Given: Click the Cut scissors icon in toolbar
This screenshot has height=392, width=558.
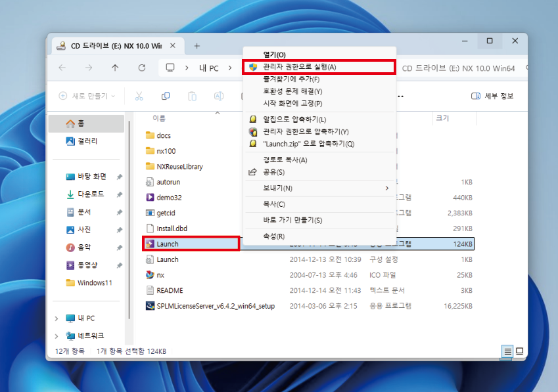Looking at the screenshot, I should pyautogui.click(x=139, y=96).
